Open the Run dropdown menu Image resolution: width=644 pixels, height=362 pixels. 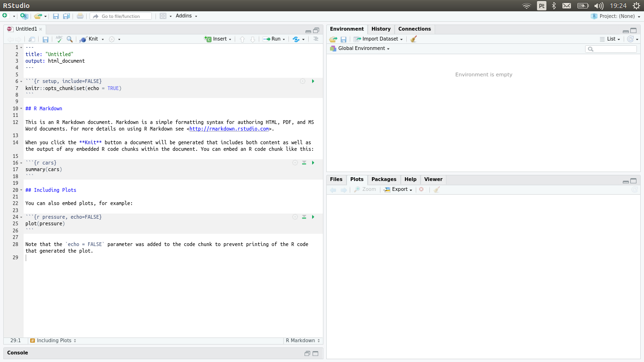pyautogui.click(x=274, y=39)
